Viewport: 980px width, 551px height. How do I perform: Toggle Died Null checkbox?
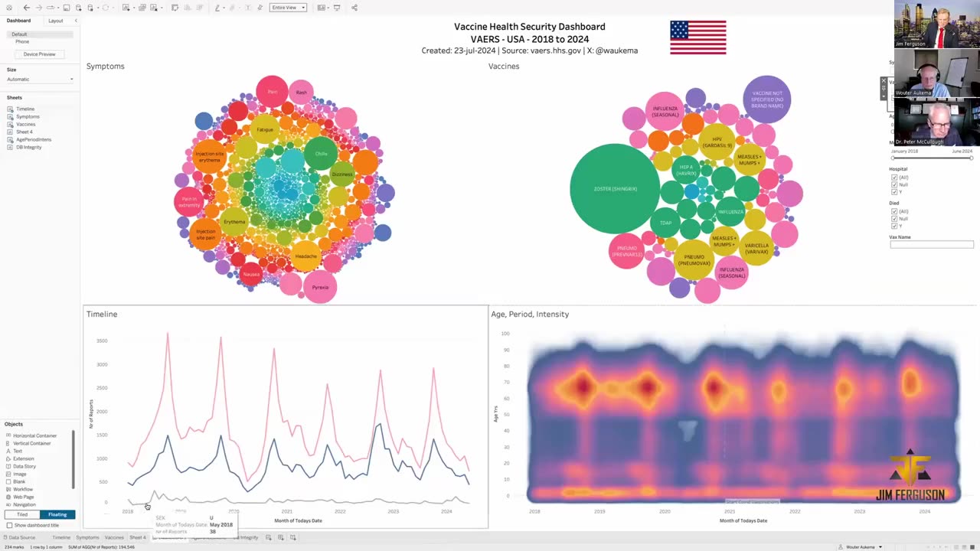click(894, 219)
